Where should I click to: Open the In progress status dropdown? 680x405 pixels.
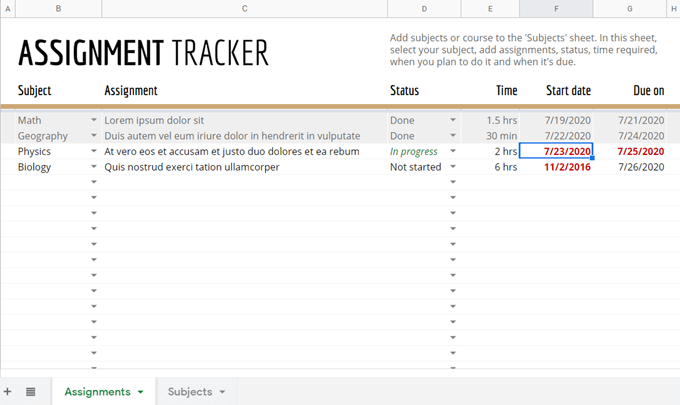pos(453,151)
